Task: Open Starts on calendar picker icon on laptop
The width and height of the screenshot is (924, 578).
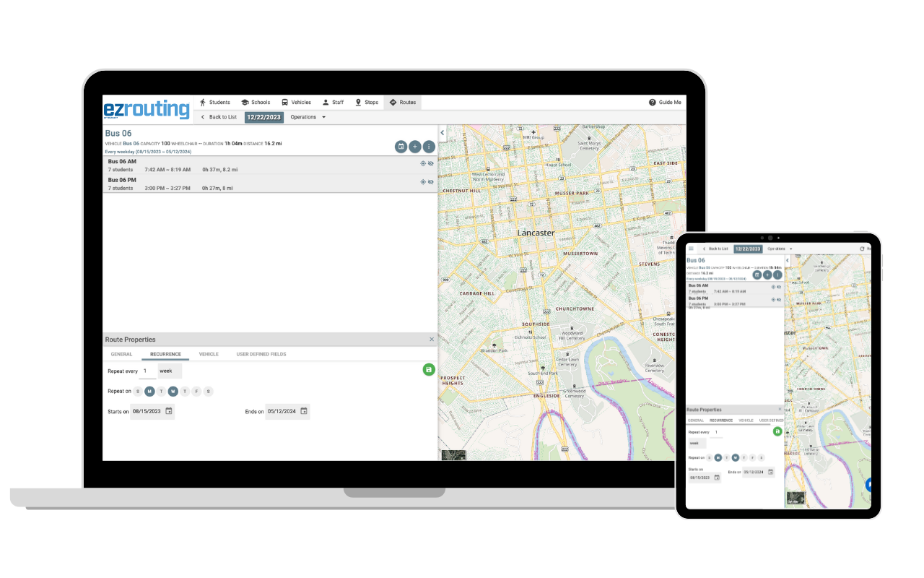Action: (x=168, y=411)
